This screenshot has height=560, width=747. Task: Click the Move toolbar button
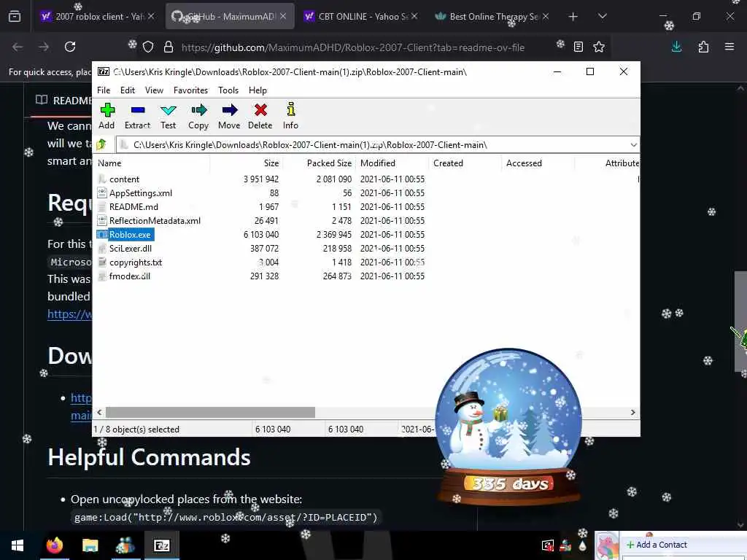click(x=229, y=116)
